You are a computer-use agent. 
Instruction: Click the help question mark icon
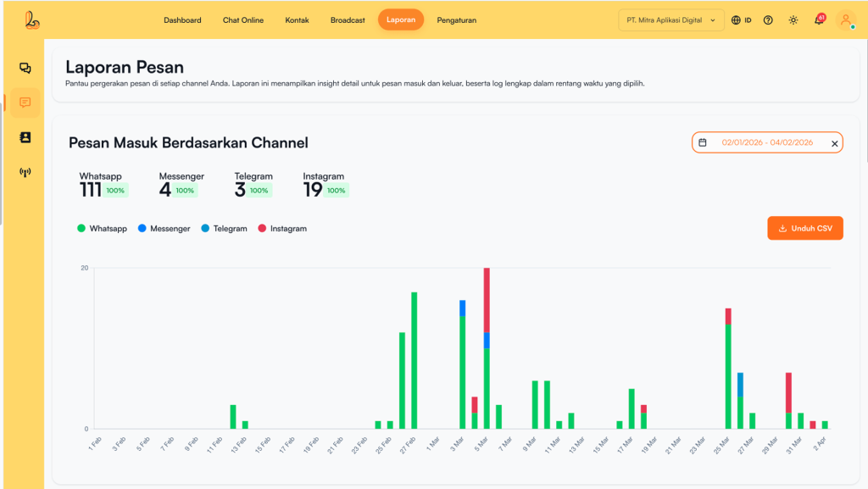click(x=768, y=20)
